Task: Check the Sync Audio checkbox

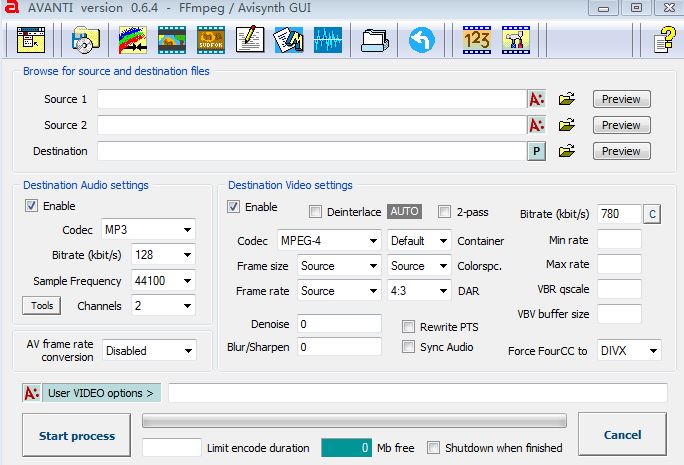Action: coord(408,347)
